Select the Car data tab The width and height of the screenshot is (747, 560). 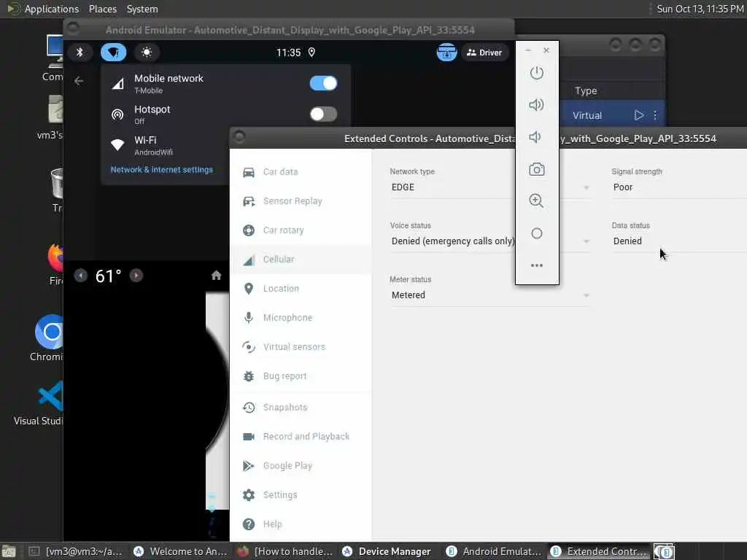tap(301, 172)
